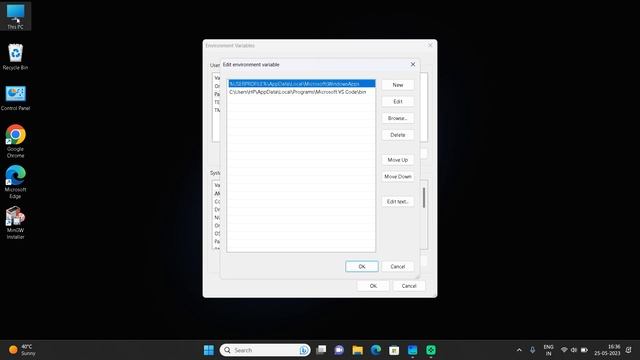
Task: Confirm Edit environment variable with OK
Action: pyautogui.click(x=362, y=267)
